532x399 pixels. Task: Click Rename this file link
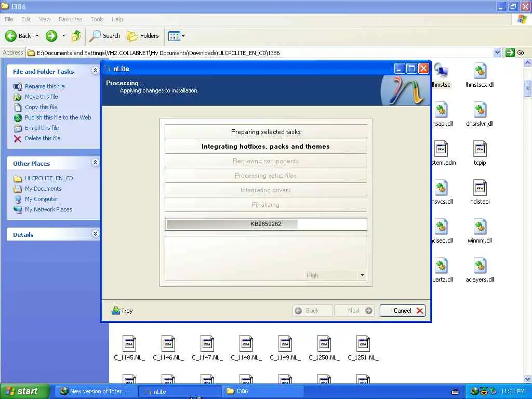tap(45, 86)
